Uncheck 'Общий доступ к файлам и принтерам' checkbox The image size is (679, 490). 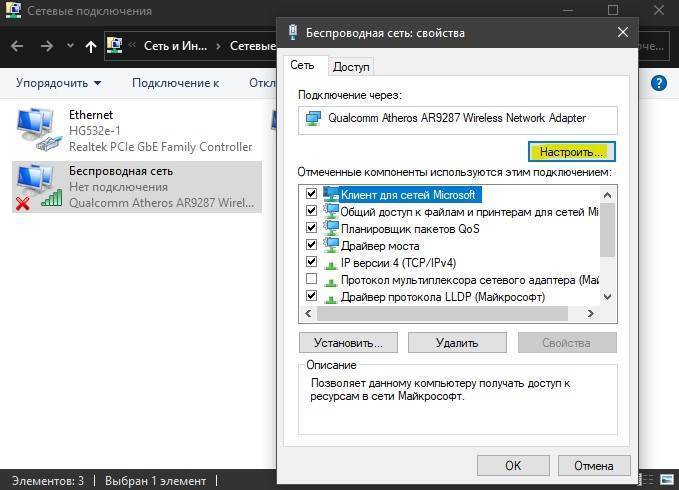coord(311,211)
